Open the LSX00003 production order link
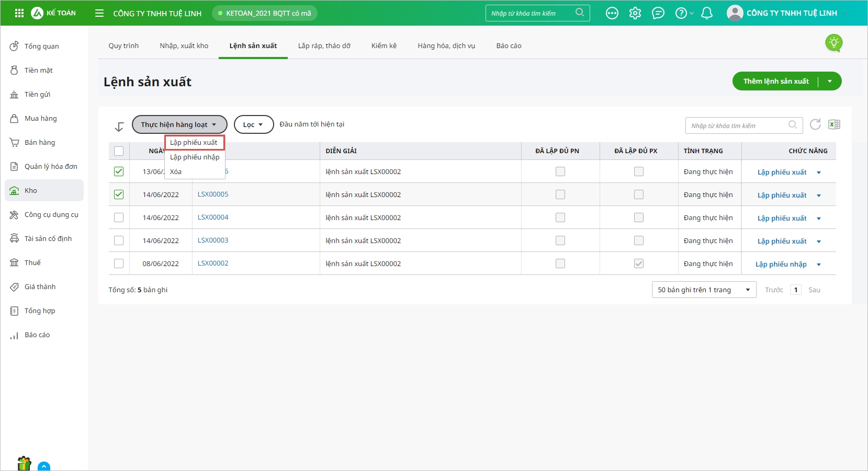Image resolution: width=868 pixels, height=471 pixels. 213,240
